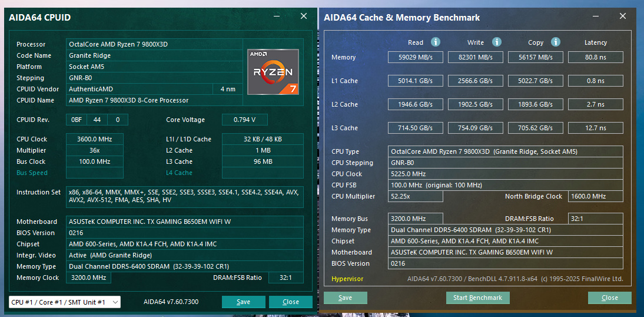
Task: Click the Instruction Set list
Action: click(185, 197)
